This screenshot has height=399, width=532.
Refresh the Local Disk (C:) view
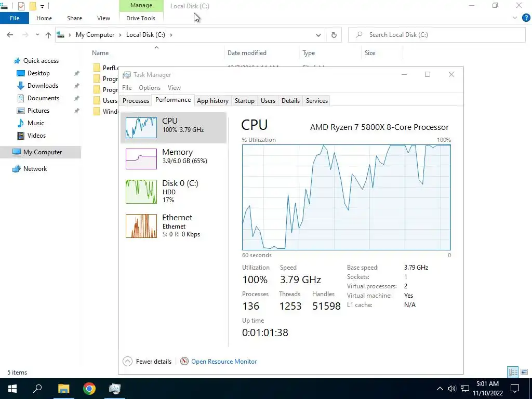[x=334, y=35]
